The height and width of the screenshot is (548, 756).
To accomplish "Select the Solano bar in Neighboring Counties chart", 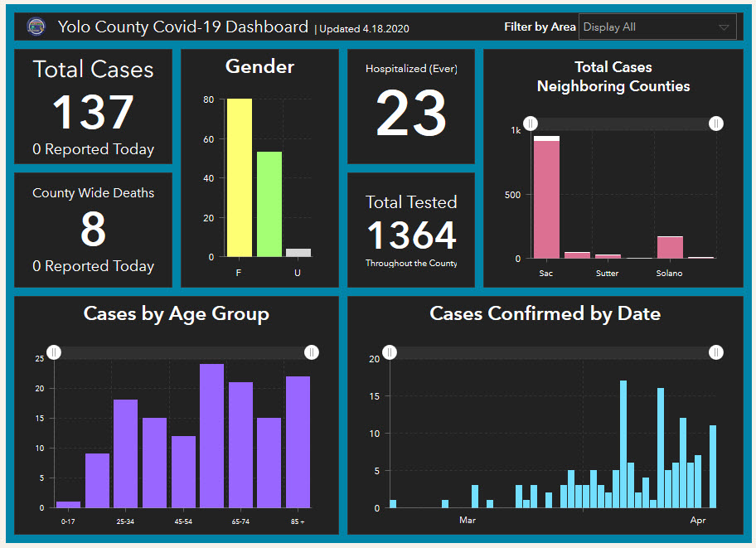I will coord(670,247).
